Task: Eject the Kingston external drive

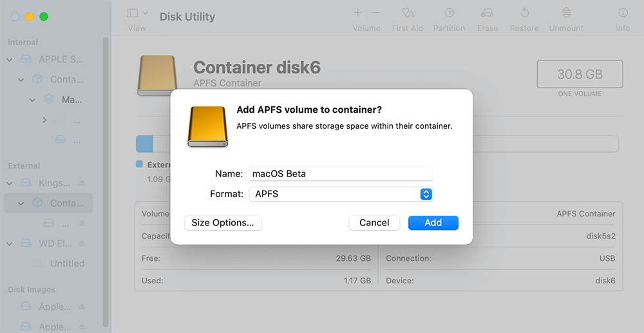Action: click(82, 183)
